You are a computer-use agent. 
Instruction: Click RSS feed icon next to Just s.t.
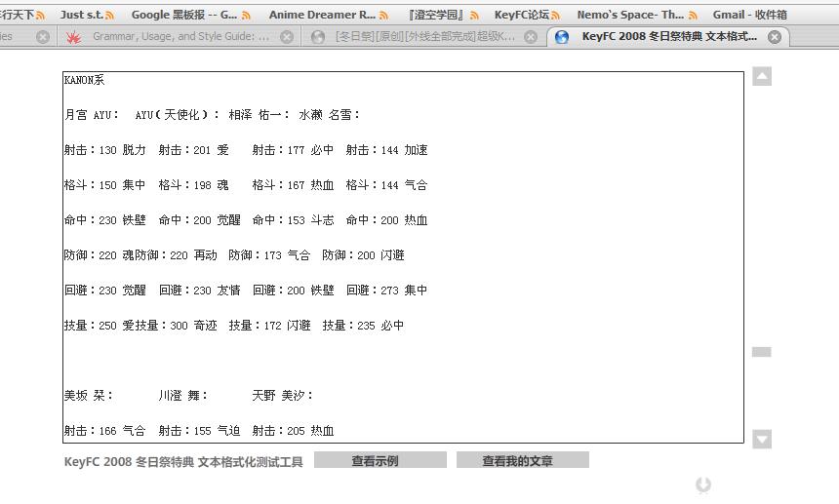pyautogui.click(x=109, y=16)
